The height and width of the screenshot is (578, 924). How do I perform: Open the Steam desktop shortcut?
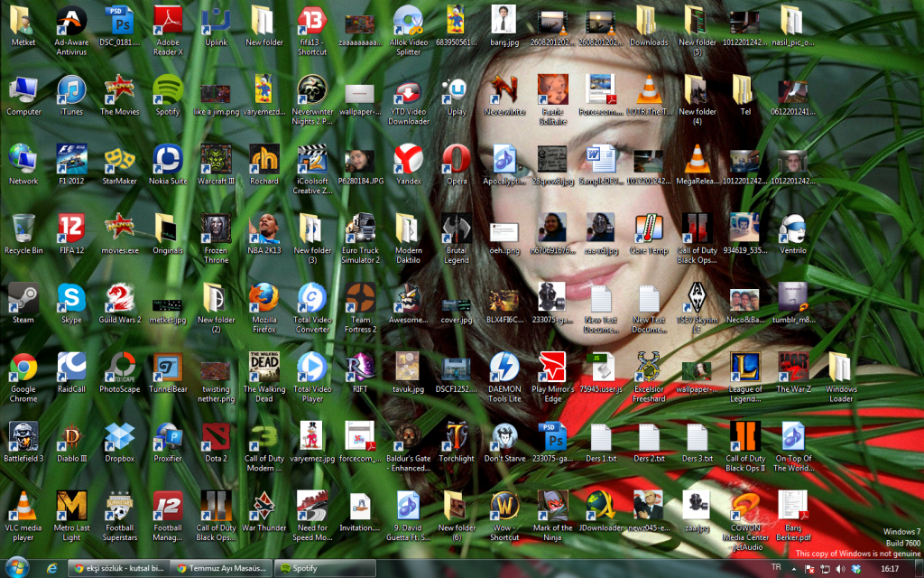(23, 298)
